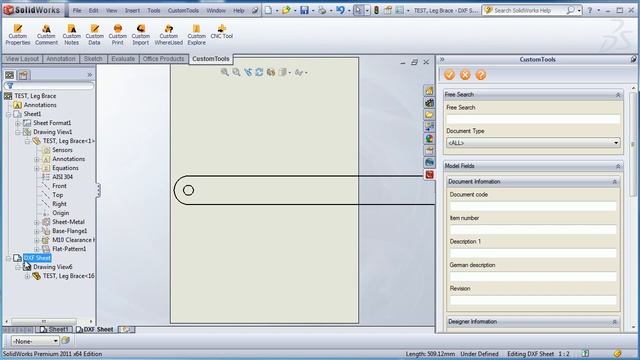Image resolution: width=640 pixels, height=360 pixels.
Task: Click the filter funnel in the tree search
Action: tap(10, 86)
